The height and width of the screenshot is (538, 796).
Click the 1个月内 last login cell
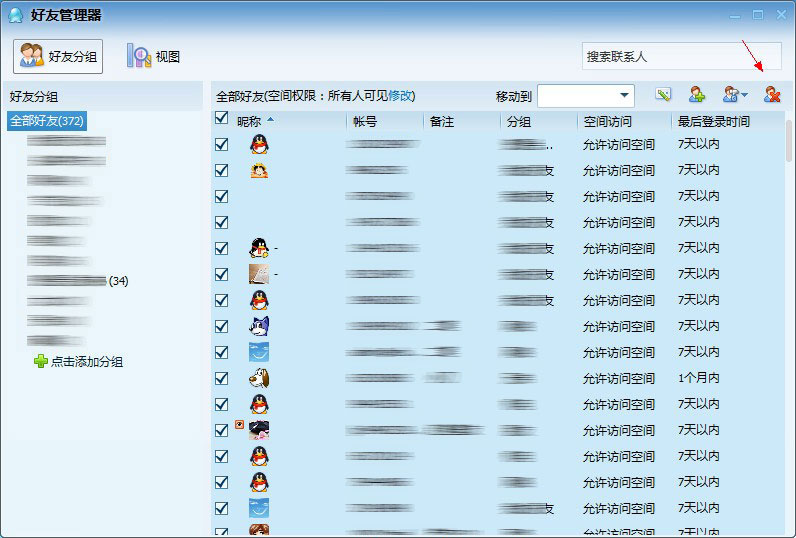pos(699,378)
